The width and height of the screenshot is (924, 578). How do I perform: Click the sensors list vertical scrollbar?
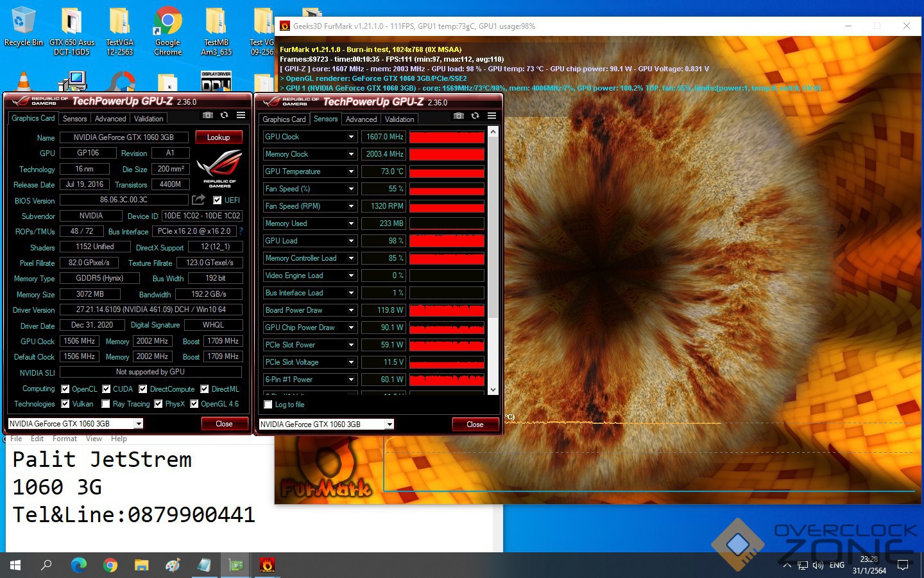tap(493, 257)
